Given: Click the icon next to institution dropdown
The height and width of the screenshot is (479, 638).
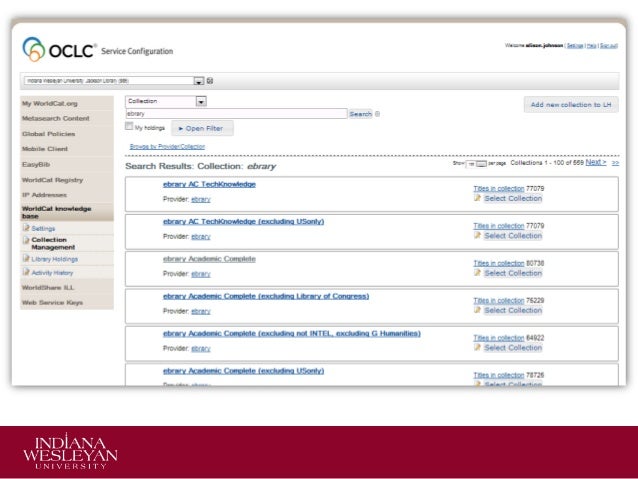Looking at the screenshot, I should point(210,81).
